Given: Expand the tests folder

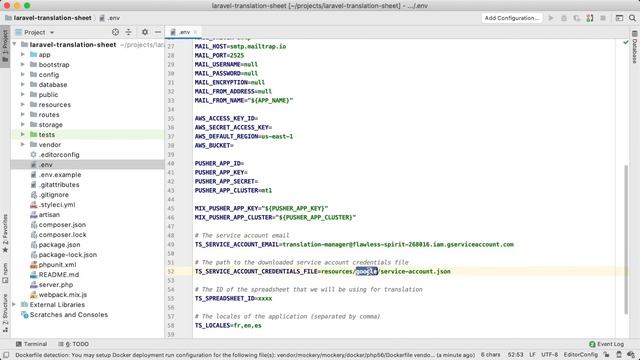Looking at the screenshot, I should (x=23, y=134).
